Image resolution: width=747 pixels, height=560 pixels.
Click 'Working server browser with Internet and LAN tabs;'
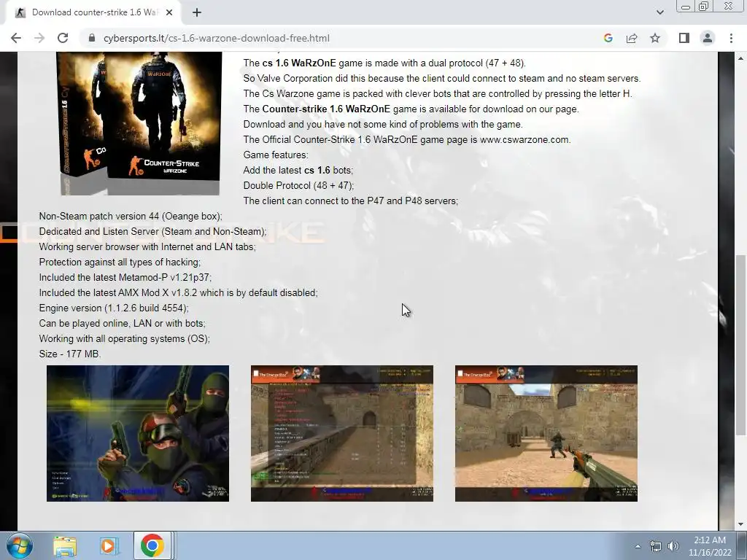click(147, 246)
